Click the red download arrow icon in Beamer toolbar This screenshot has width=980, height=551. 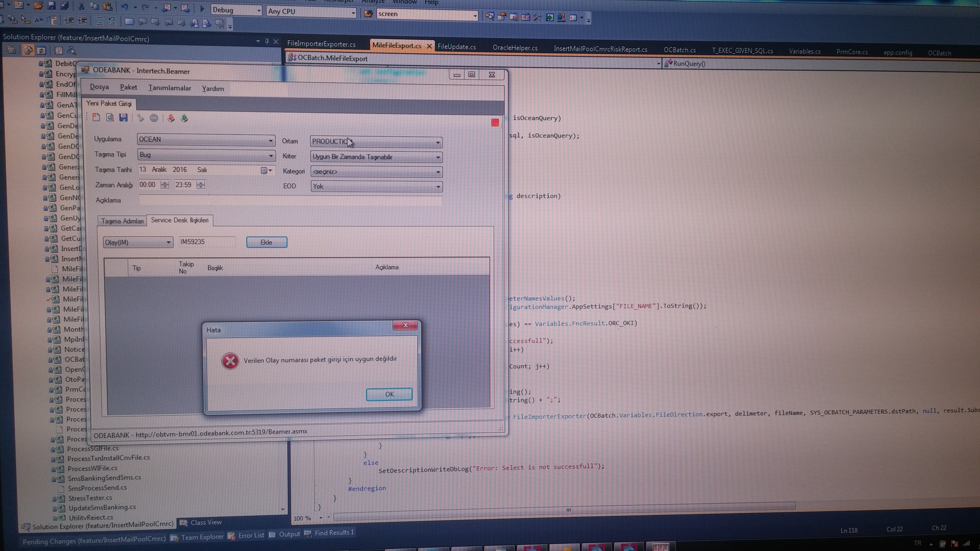point(171,118)
